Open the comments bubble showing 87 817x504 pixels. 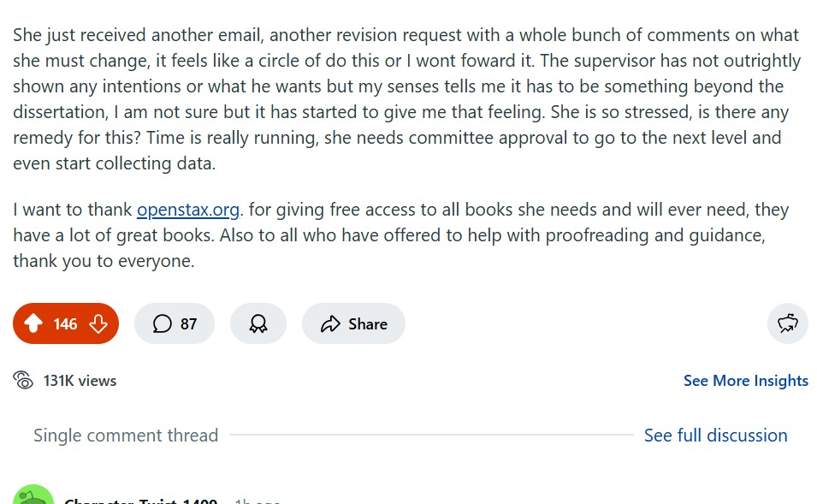click(x=175, y=323)
